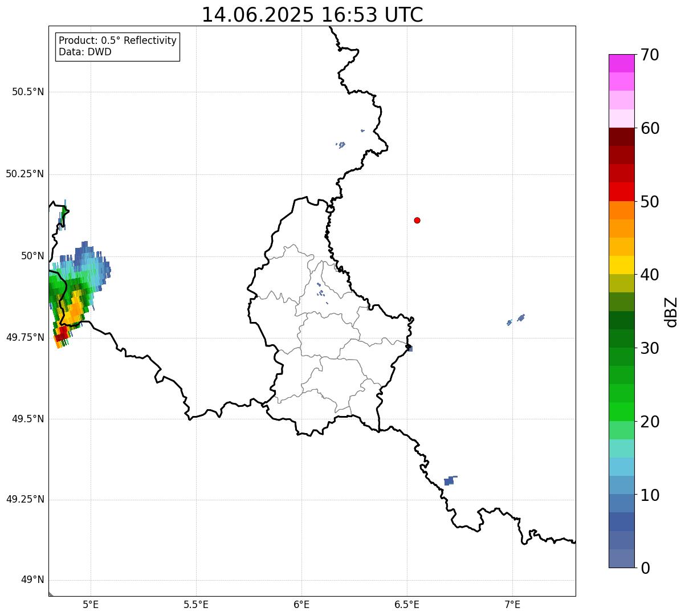Click the colorbar tick label 30

tap(650, 348)
